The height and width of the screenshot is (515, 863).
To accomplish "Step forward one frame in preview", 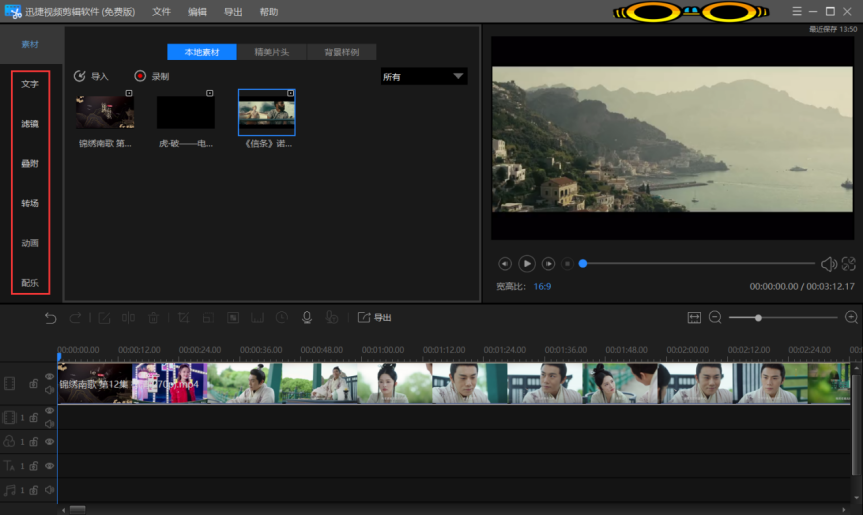I will tap(548, 264).
